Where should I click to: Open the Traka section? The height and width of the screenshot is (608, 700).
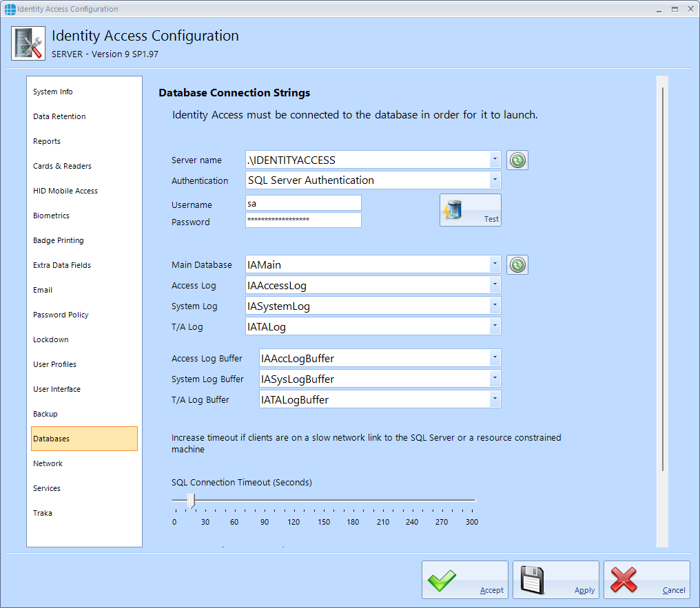pyautogui.click(x=84, y=513)
